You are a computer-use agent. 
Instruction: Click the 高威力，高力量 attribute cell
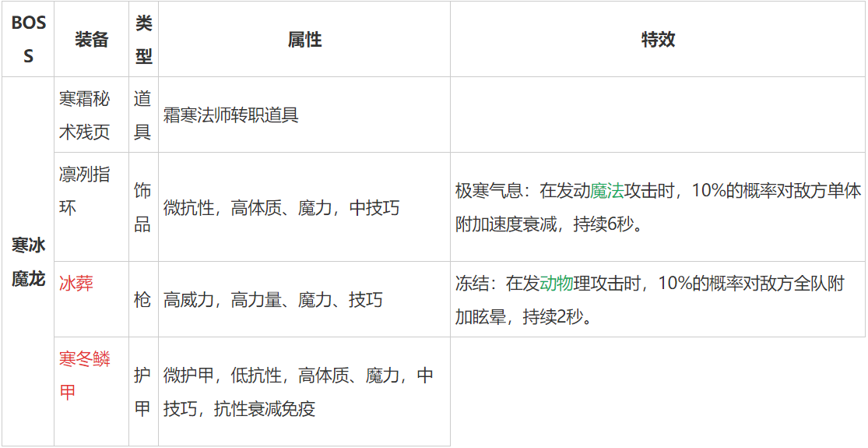click(272, 300)
